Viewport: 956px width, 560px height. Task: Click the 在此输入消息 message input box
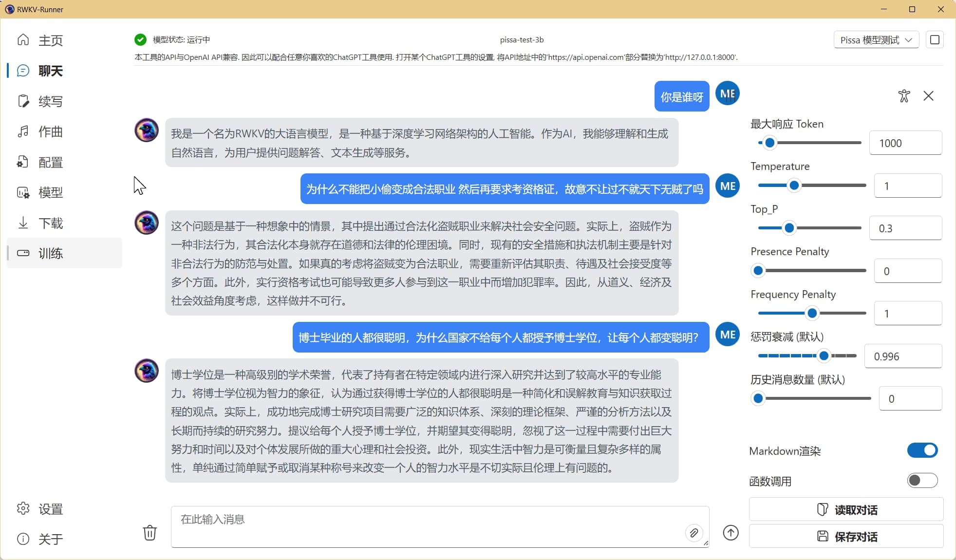tap(429, 526)
